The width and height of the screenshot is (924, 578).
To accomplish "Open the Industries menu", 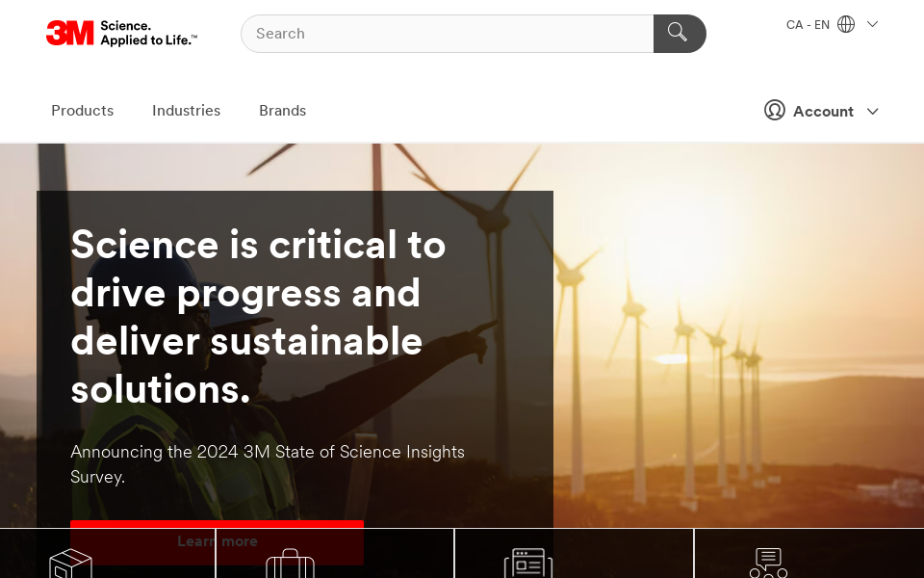I will coord(186,111).
